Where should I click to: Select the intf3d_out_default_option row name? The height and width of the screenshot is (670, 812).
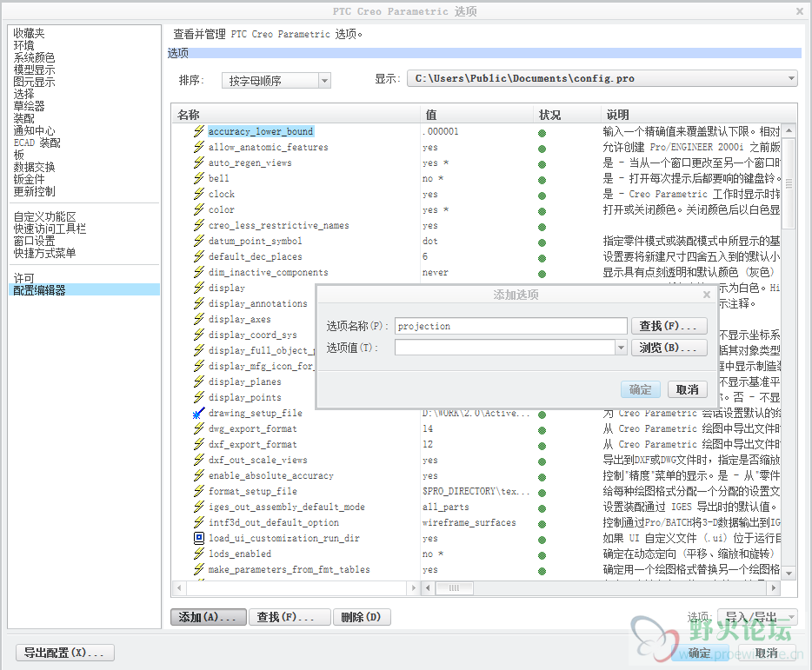point(274,522)
